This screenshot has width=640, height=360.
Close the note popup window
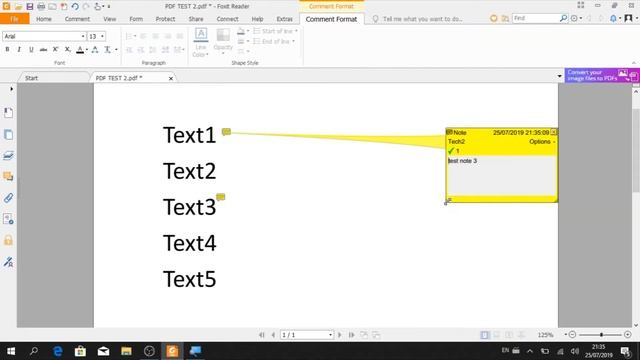pos(553,132)
